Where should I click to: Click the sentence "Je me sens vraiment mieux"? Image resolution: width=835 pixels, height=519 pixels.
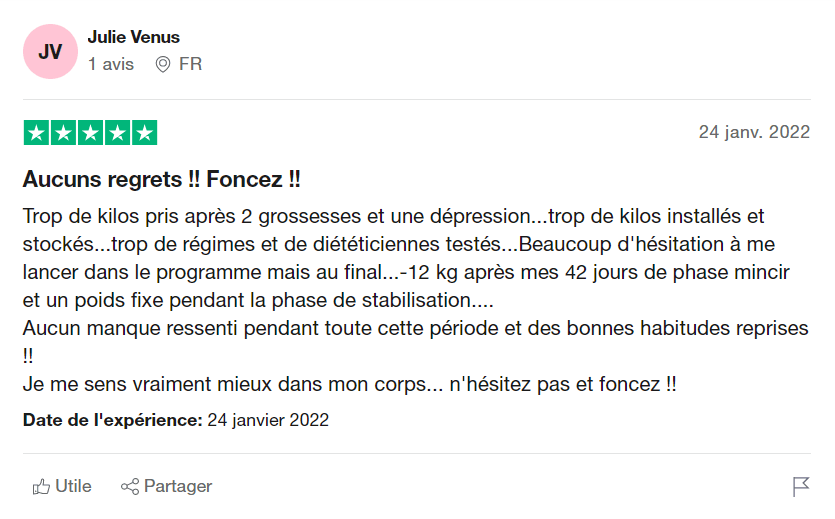coord(350,384)
